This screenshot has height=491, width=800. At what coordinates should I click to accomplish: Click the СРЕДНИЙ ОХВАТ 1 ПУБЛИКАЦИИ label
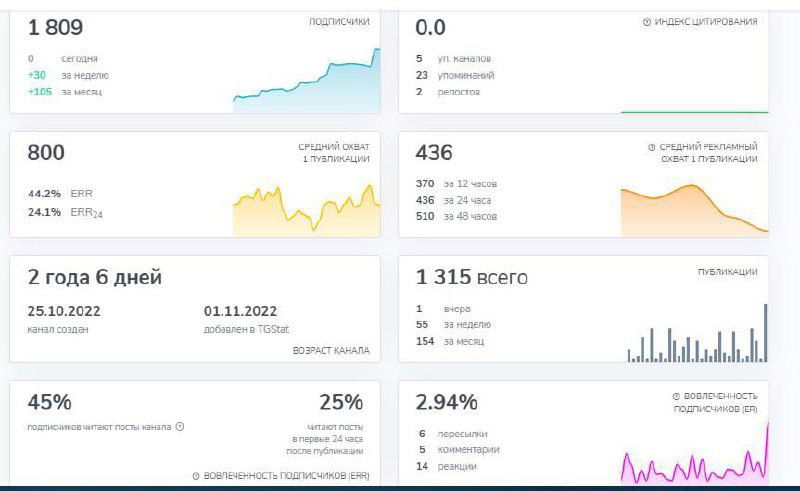point(333,152)
